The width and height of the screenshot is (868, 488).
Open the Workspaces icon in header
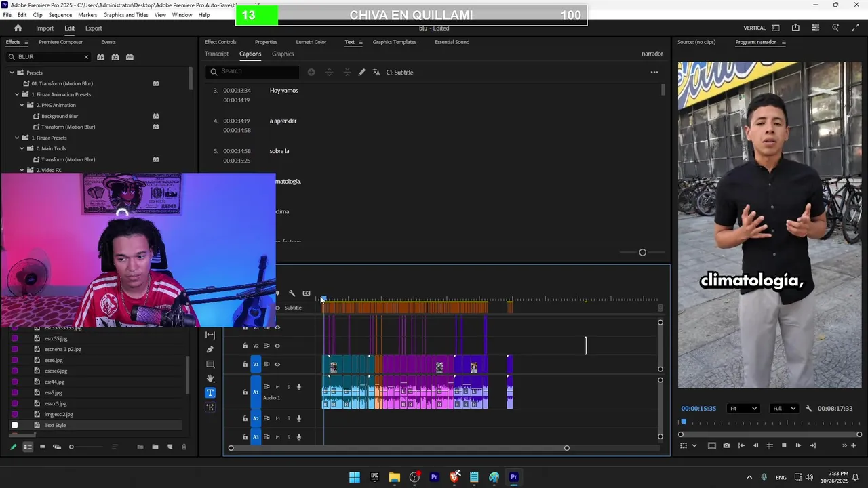[x=776, y=28]
